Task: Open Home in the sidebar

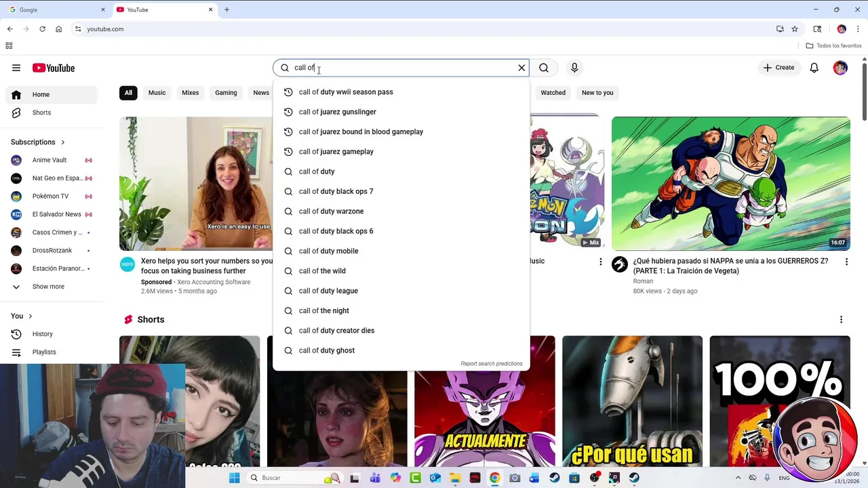Action: click(x=52, y=94)
